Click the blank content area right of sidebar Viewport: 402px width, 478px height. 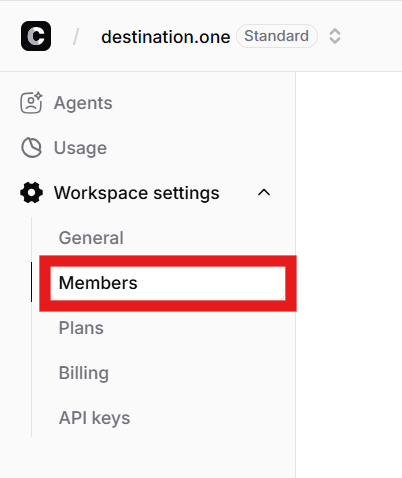click(349, 275)
